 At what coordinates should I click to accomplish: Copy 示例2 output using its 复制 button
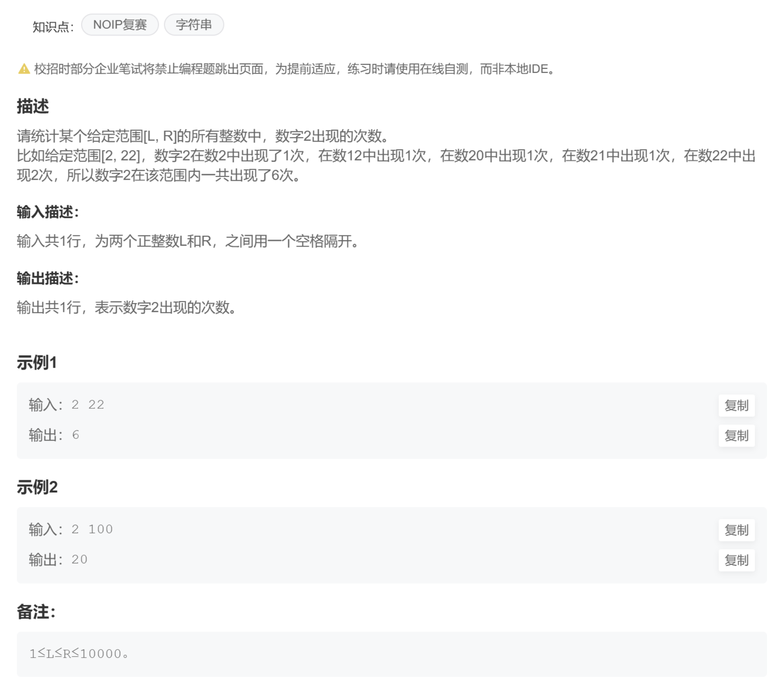(736, 560)
